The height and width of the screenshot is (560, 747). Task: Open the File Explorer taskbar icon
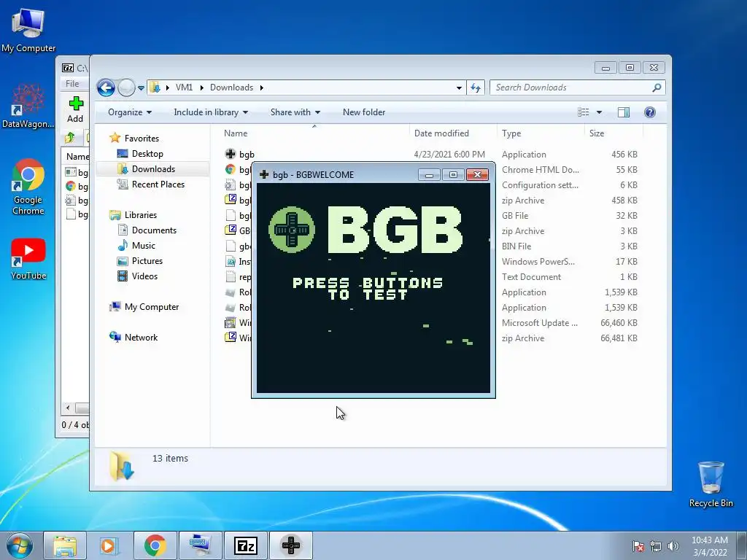(x=65, y=545)
